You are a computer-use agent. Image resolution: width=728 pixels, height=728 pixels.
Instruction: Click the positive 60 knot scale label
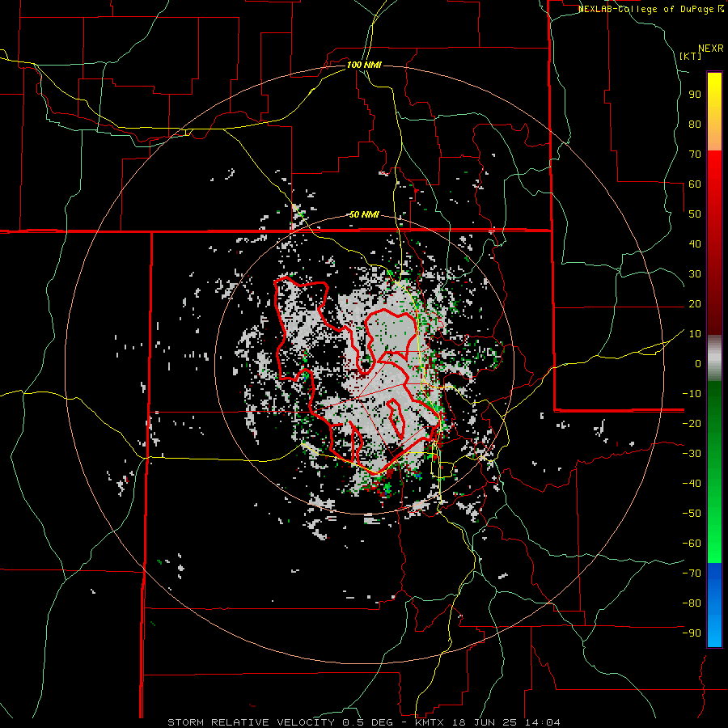tap(695, 184)
